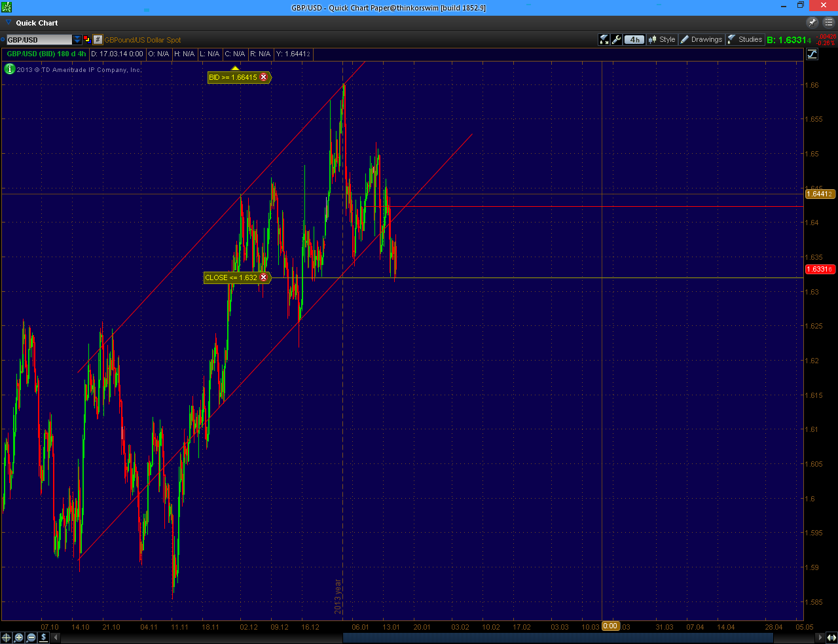Viewport: 838px width, 644px height.
Task: Click the small circle beside the symbol field
Action: [3, 40]
